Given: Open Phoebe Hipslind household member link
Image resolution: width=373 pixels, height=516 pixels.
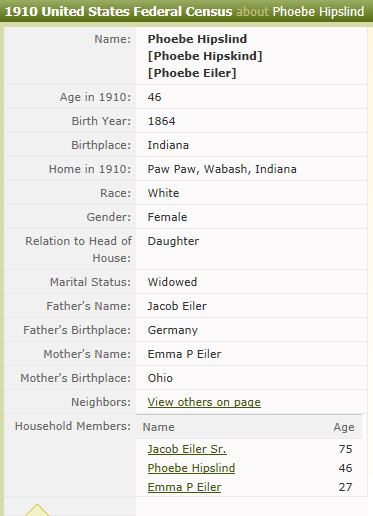Looking at the screenshot, I should tap(191, 468).
